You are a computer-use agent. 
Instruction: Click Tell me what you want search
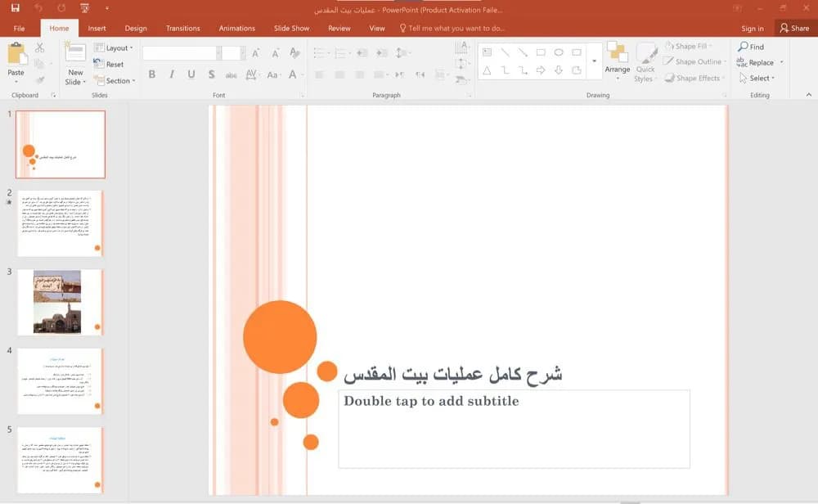452,28
